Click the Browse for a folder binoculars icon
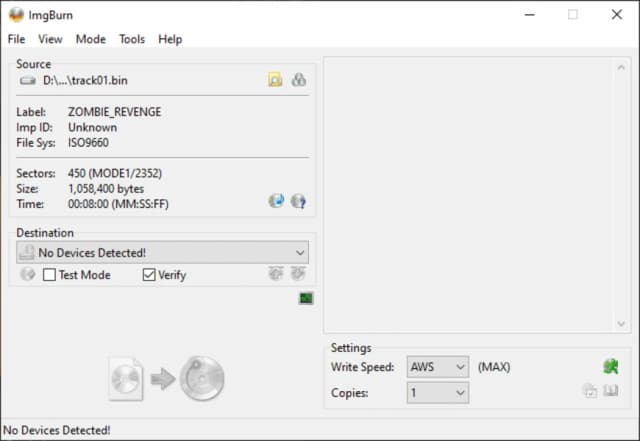Screen dimensions: 640x441 click(x=299, y=80)
